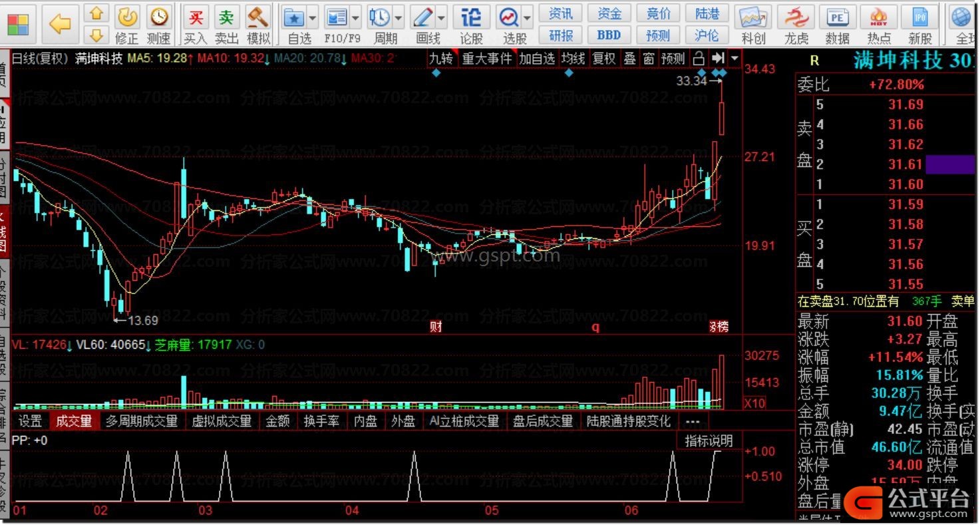Toggle the 窗 window option

[649, 59]
